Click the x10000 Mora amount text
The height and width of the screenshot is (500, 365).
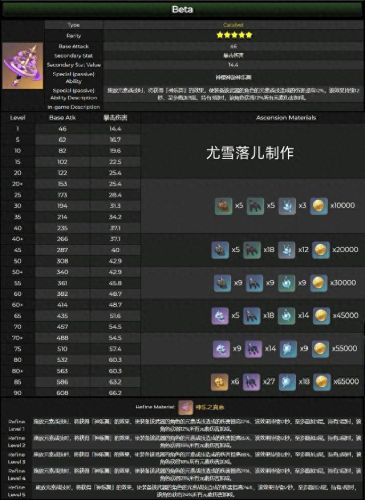pos(343,206)
